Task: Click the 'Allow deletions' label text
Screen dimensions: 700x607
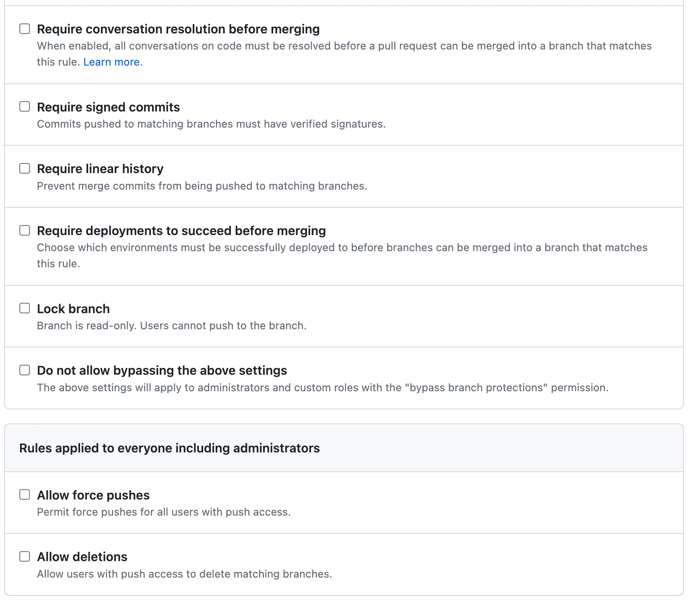Action: point(82,557)
